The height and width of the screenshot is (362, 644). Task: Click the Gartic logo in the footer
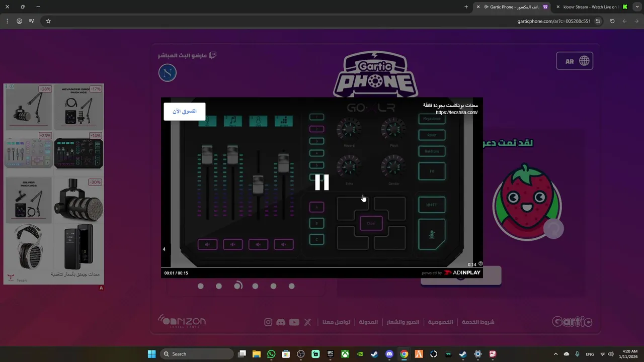572,322
